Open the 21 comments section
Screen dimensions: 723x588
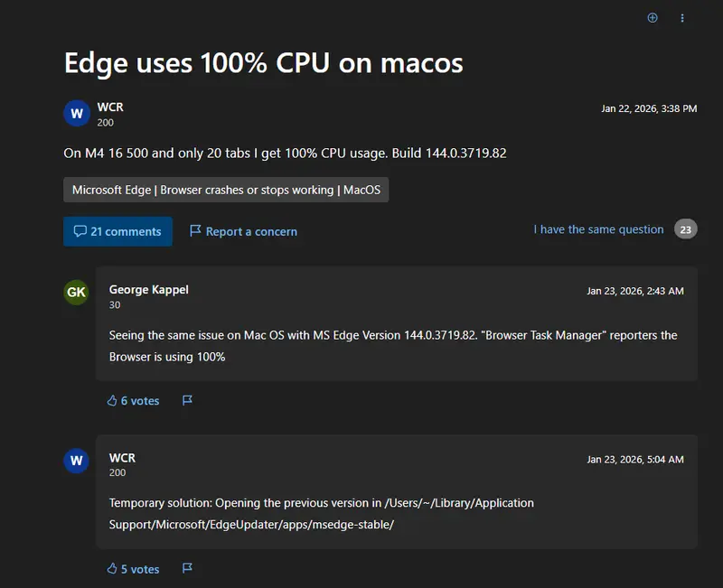[117, 231]
